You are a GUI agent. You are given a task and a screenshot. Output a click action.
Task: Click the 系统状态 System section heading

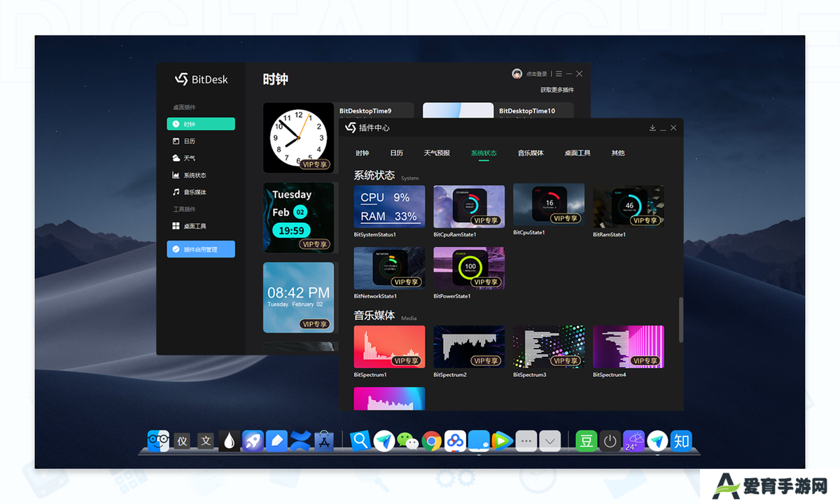tap(386, 176)
